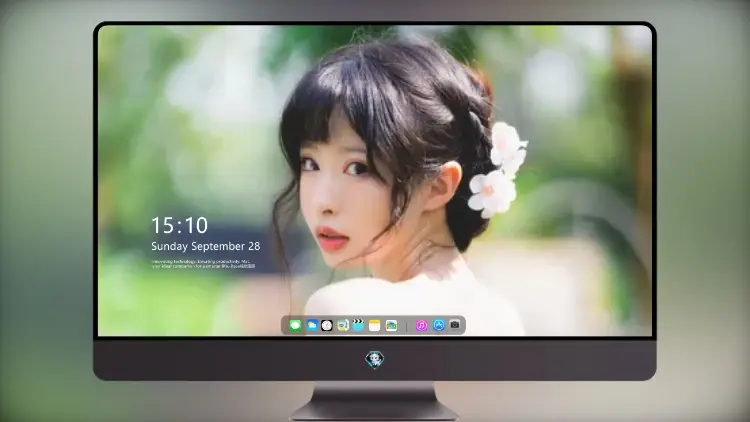Launch the pink Music app in dock

(421, 325)
